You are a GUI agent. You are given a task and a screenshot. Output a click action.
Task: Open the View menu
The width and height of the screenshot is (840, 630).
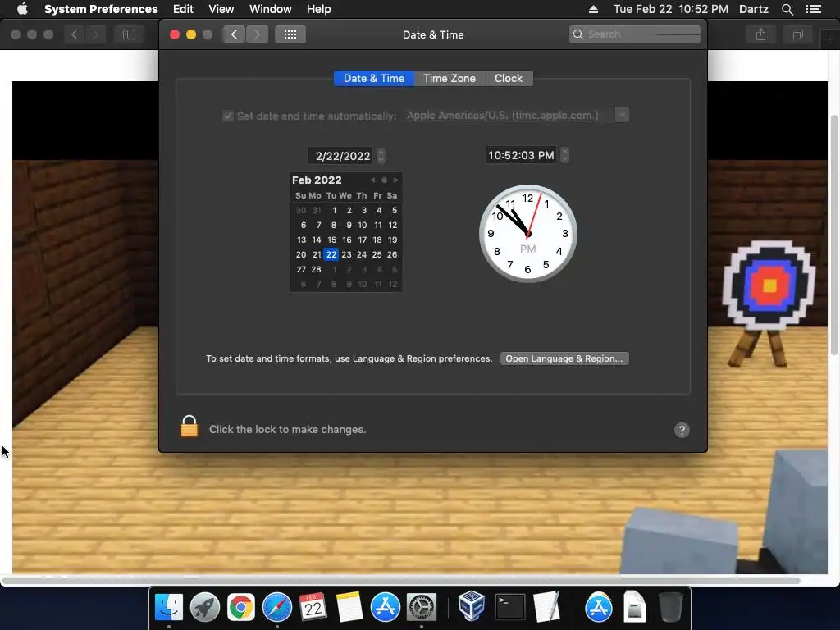tap(221, 9)
